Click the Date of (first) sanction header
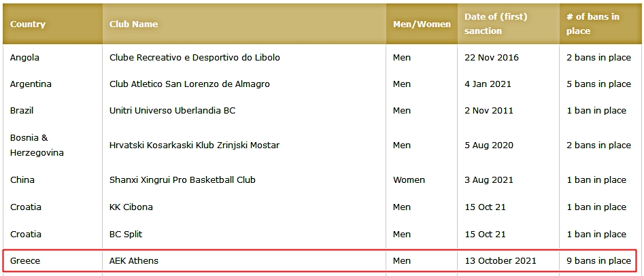The height and width of the screenshot is (276, 644). click(496, 24)
